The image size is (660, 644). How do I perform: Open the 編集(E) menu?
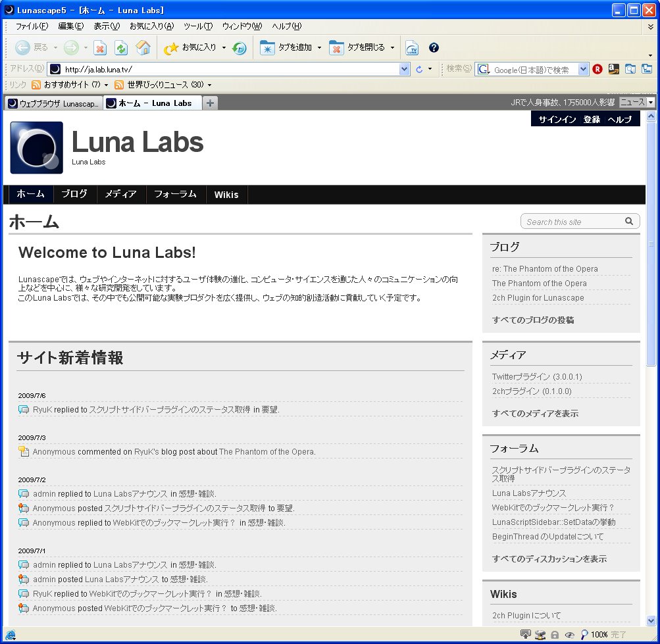(70, 26)
